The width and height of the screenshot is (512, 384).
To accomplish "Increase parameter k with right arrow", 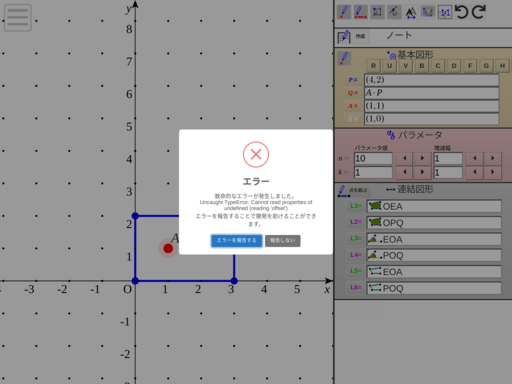I will (422, 172).
